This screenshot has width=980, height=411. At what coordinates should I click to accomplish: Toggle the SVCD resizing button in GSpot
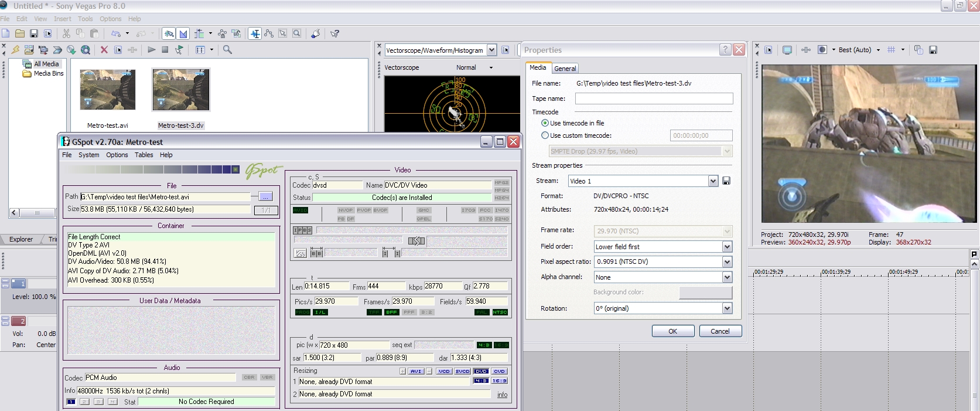[462, 371]
